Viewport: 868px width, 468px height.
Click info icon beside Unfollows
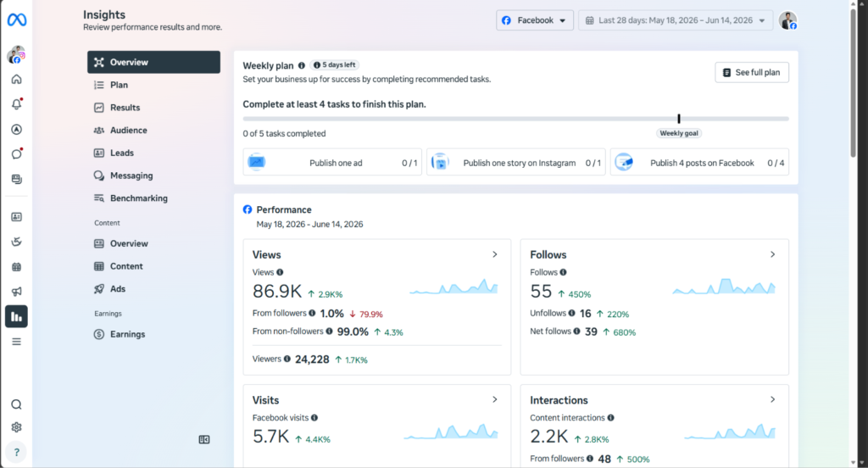(x=572, y=313)
